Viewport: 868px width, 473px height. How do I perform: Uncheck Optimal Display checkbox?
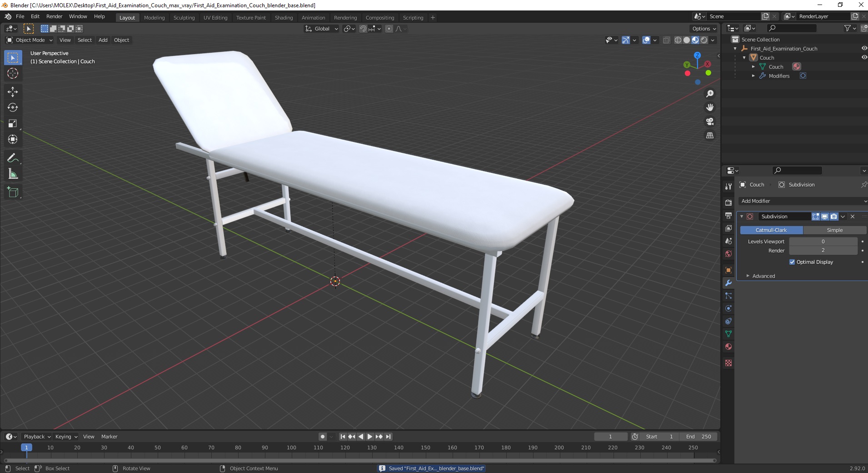click(x=792, y=262)
